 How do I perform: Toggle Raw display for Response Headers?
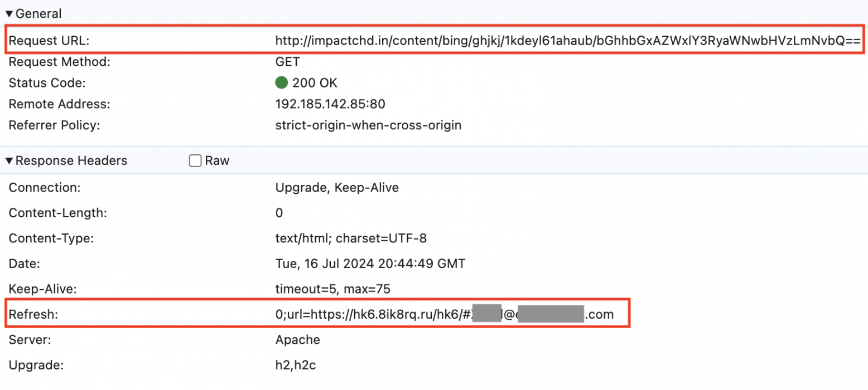[x=195, y=160]
